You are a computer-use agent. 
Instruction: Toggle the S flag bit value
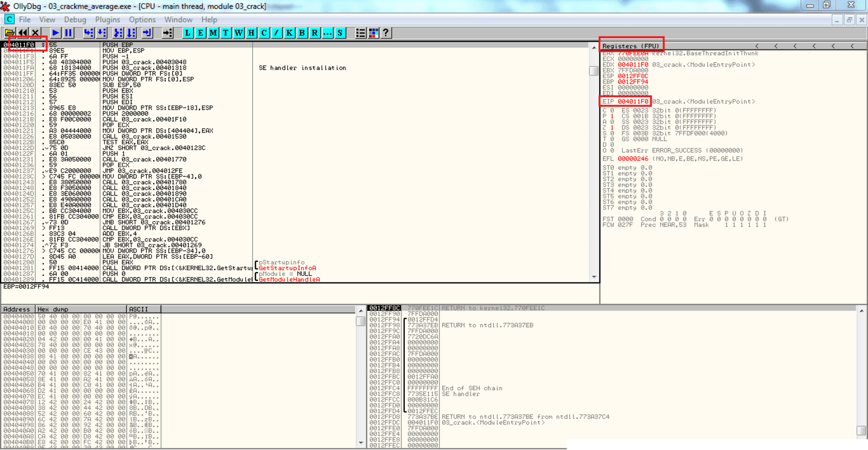(612, 134)
